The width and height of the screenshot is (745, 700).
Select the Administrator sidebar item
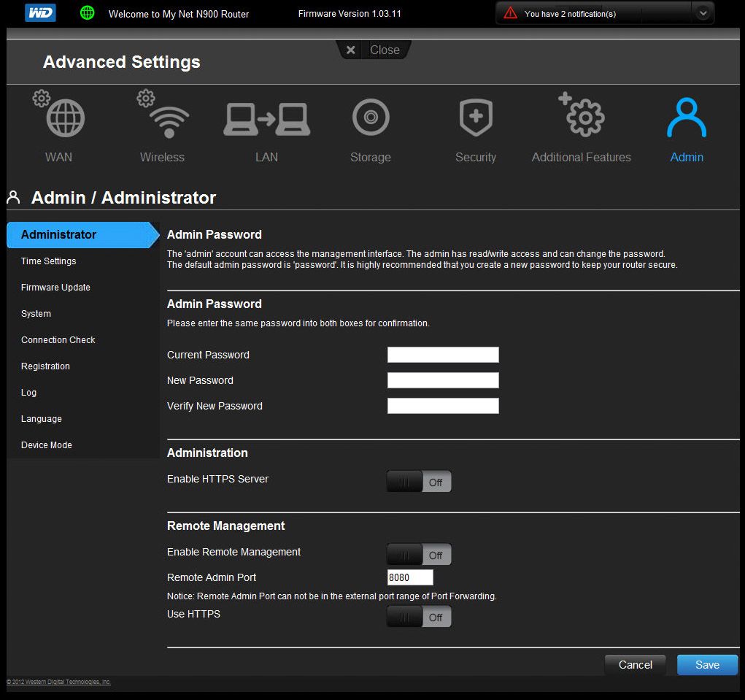point(82,235)
